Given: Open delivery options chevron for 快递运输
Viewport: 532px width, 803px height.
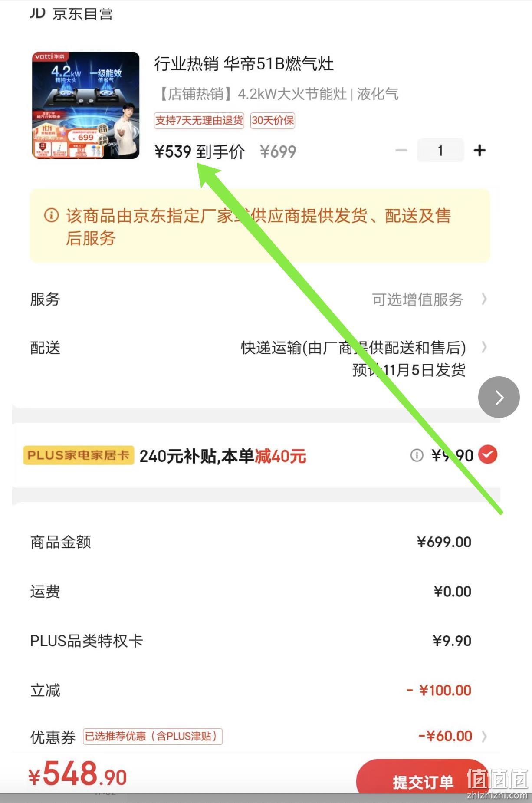Looking at the screenshot, I should pos(484,347).
